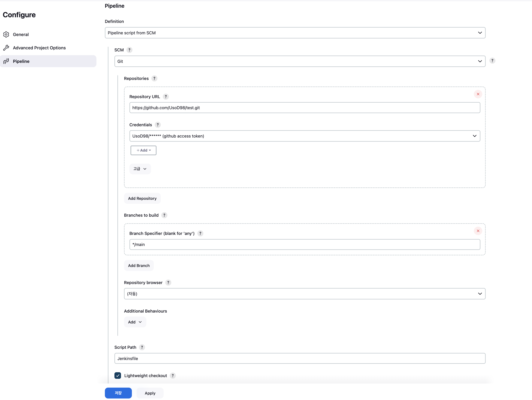The width and height of the screenshot is (532, 400).
Task: Remove the repository with red X
Action: pos(478,94)
